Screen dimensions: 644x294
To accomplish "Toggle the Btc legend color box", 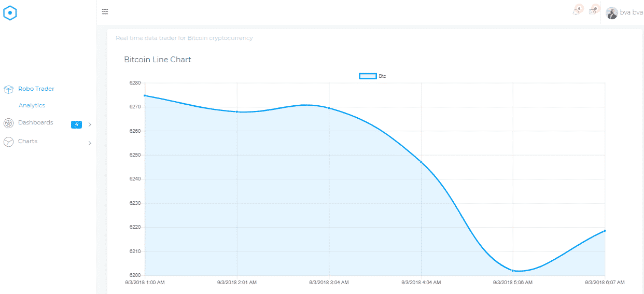I will 368,76.
